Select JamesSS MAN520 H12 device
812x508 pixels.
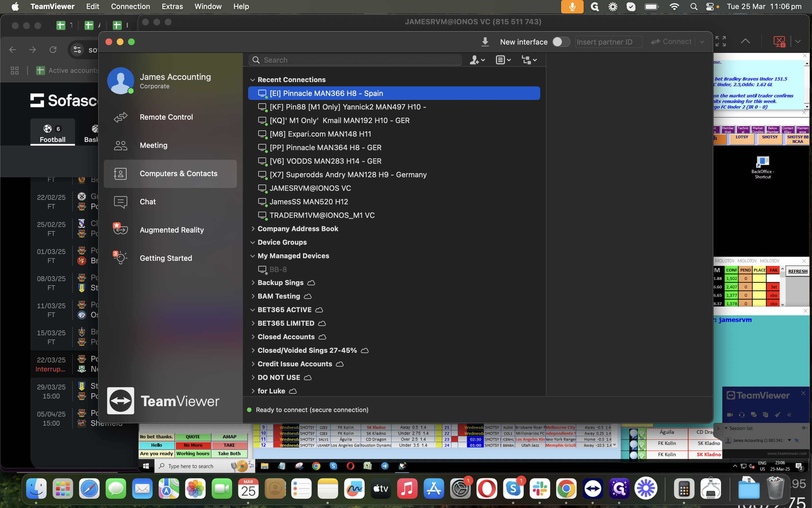click(394, 202)
